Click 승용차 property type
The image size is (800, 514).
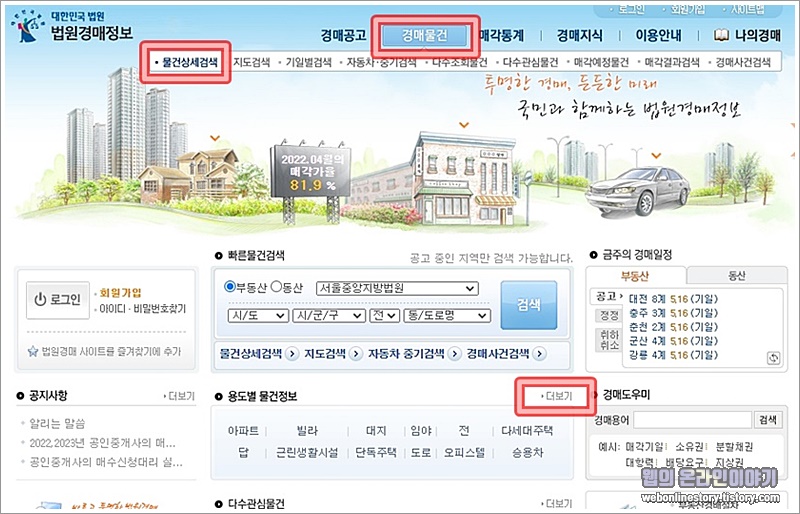(x=528, y=453)
